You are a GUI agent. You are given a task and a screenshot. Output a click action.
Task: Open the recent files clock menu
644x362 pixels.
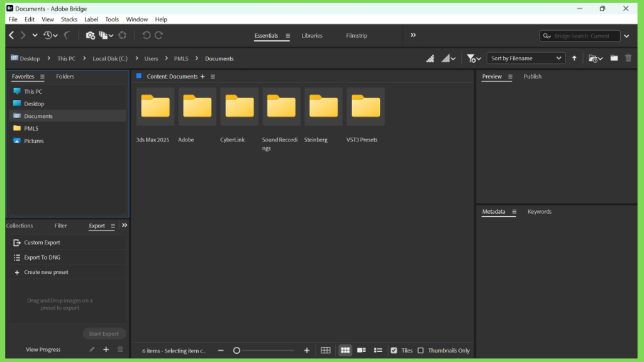[50, 35]
